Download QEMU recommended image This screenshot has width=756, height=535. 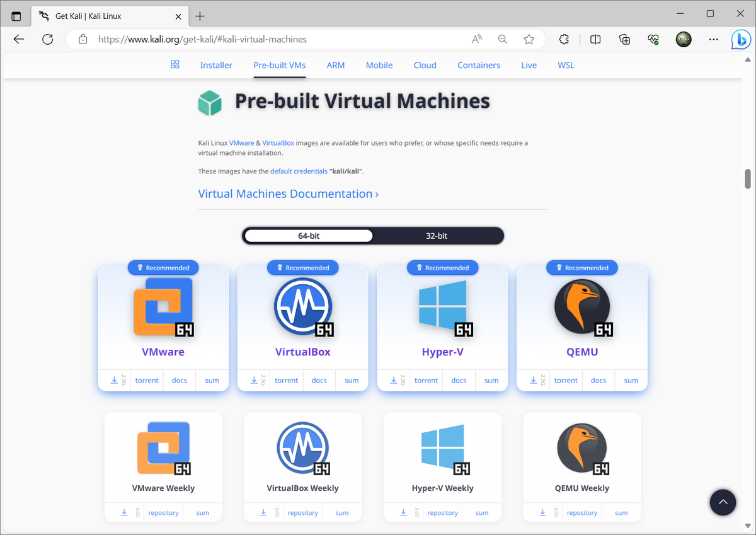[x=534, y=380]
